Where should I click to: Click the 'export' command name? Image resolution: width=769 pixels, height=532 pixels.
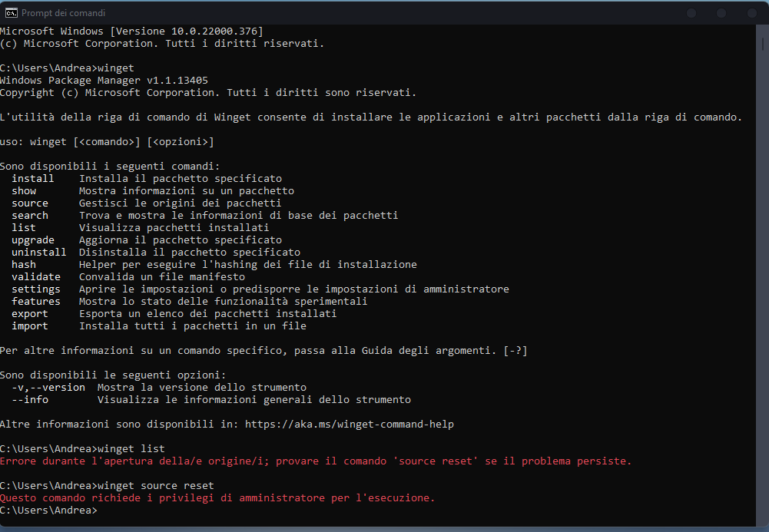tap(30, 313)
